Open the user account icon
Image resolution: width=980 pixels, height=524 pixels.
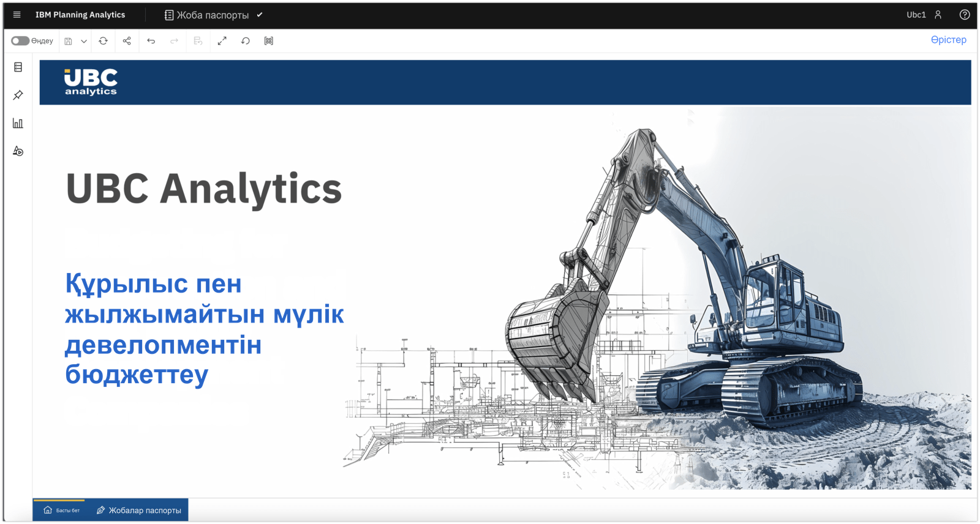coord(938,15)
